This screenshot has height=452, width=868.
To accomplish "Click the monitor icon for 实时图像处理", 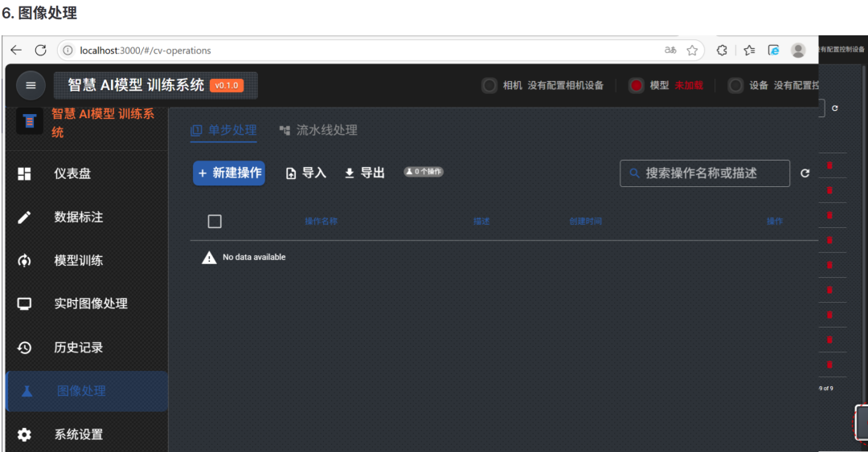I will [x=24, y=303].
